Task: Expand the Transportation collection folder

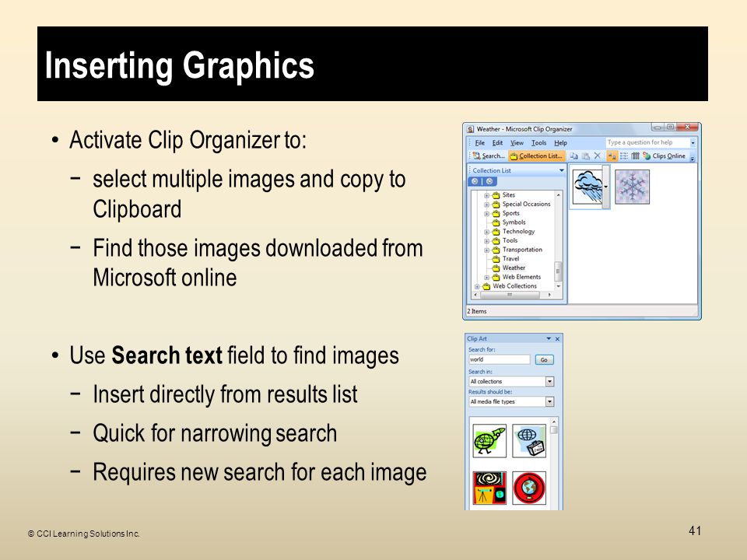Action: coord(487,250)
